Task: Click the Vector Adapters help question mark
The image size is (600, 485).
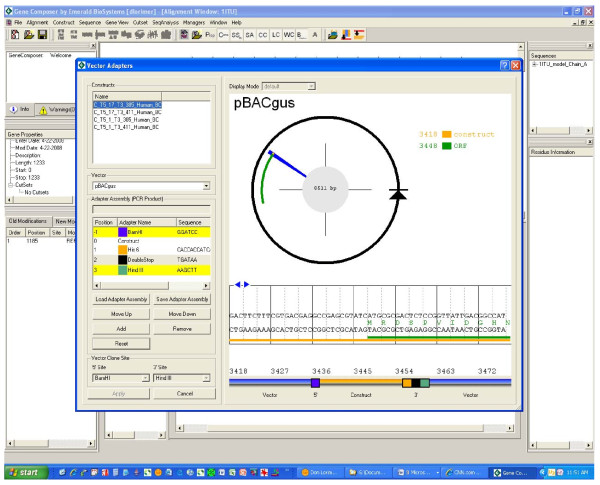Action: tap(505, 65)
